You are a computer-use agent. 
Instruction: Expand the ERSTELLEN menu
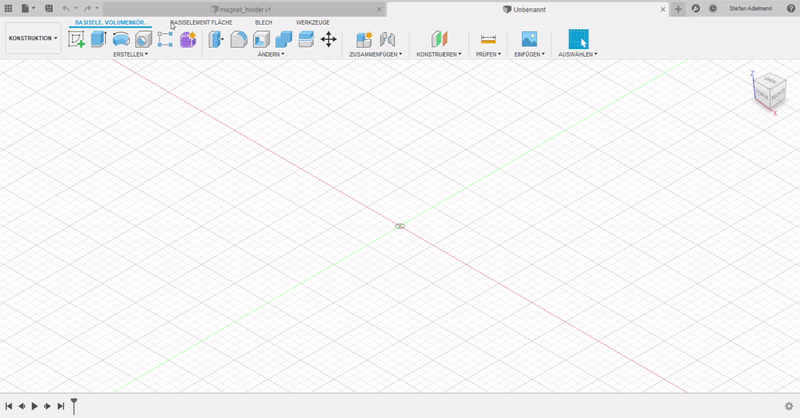pos(130,55)
